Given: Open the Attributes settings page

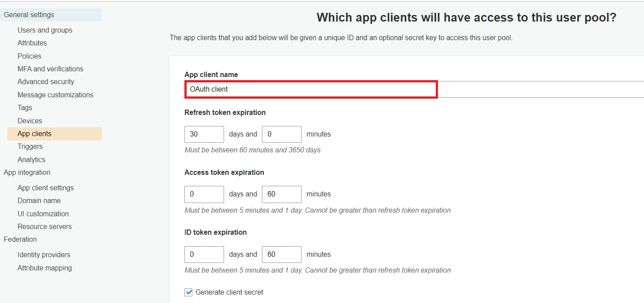Looking at the screenshot, I should [32, 43].
